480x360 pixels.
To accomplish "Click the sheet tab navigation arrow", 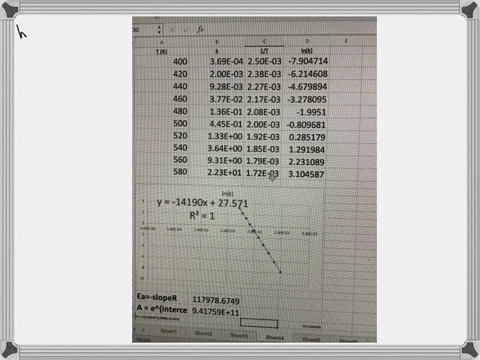I will 144,330.
